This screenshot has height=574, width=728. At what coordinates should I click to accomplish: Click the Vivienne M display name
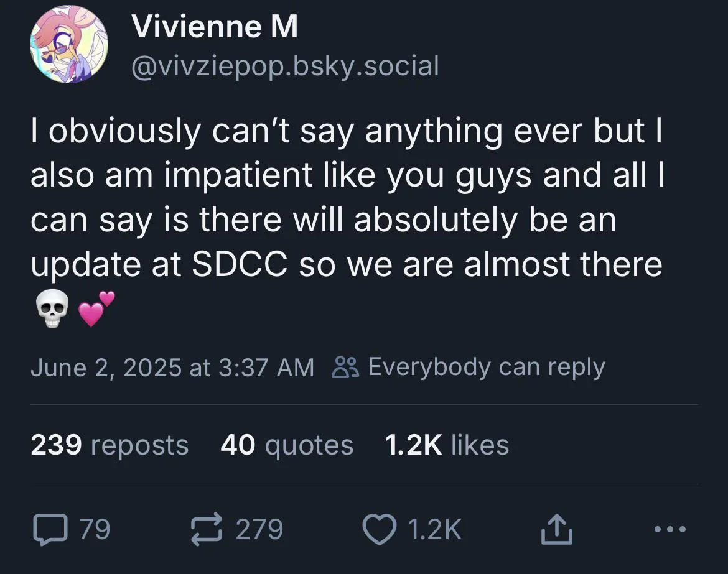tap(214, 27)
